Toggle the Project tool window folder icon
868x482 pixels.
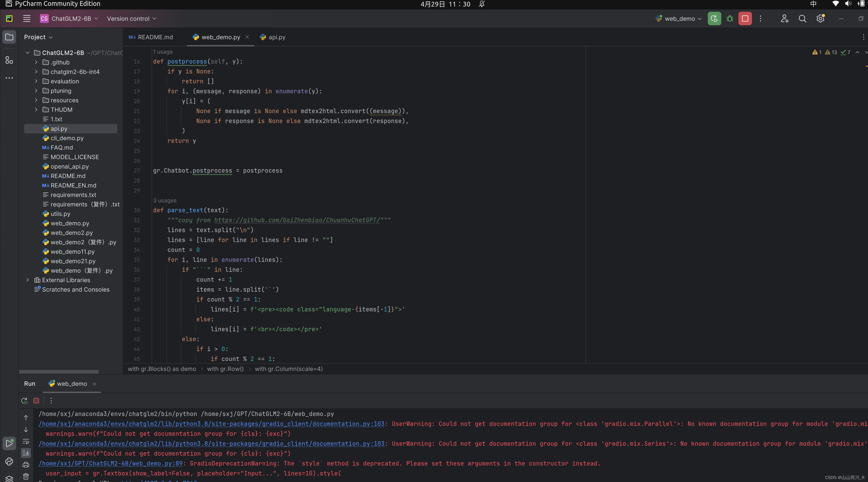[x=9, y=37]
